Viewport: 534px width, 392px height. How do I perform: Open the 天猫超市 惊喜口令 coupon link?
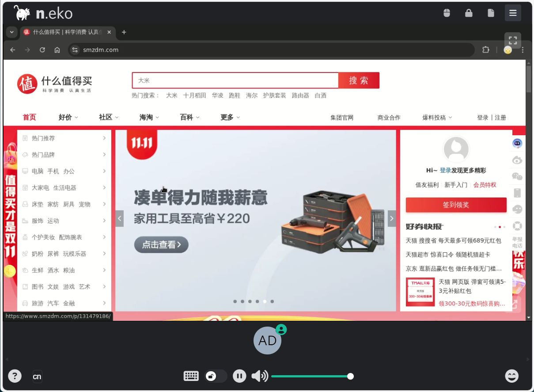click(448, 255)
